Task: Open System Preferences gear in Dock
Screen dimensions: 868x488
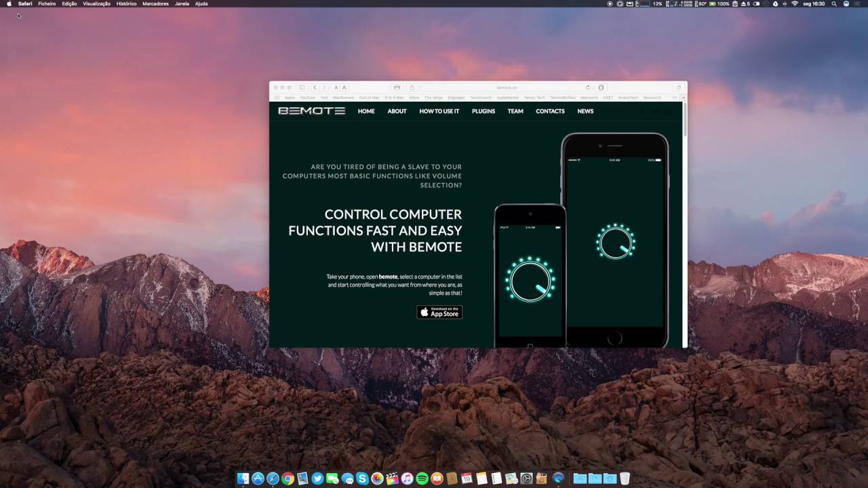Action: click(526, 479)
